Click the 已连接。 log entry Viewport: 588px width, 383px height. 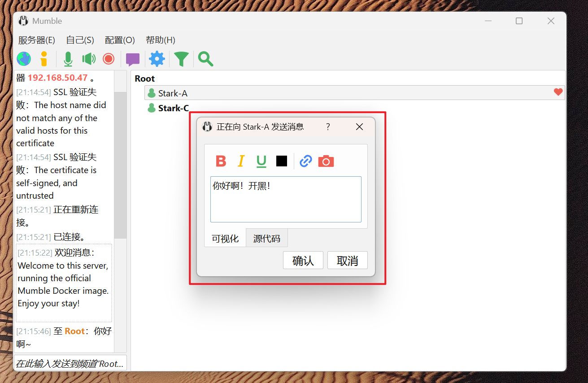(51, 236)
